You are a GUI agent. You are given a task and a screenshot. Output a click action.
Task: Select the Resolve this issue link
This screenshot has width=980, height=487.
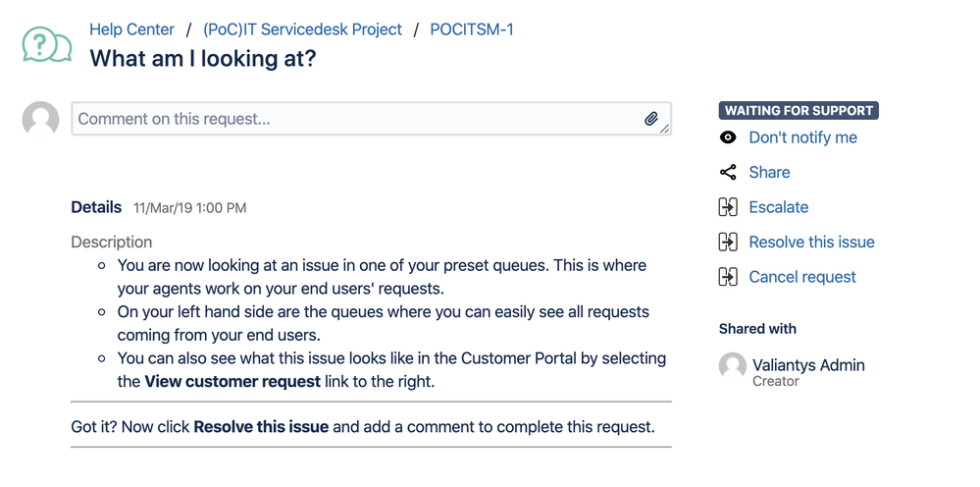pyautogui.click(x=812, y=242)
